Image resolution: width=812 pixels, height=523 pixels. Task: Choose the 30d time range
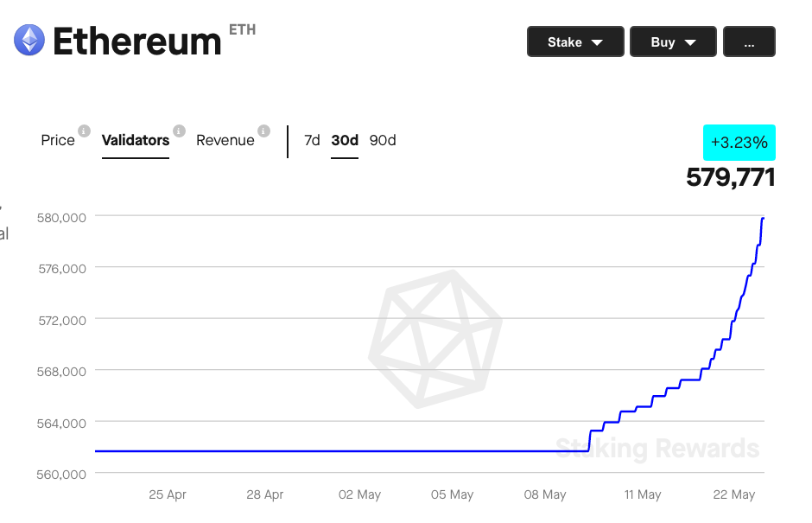[x=345, y=140]
